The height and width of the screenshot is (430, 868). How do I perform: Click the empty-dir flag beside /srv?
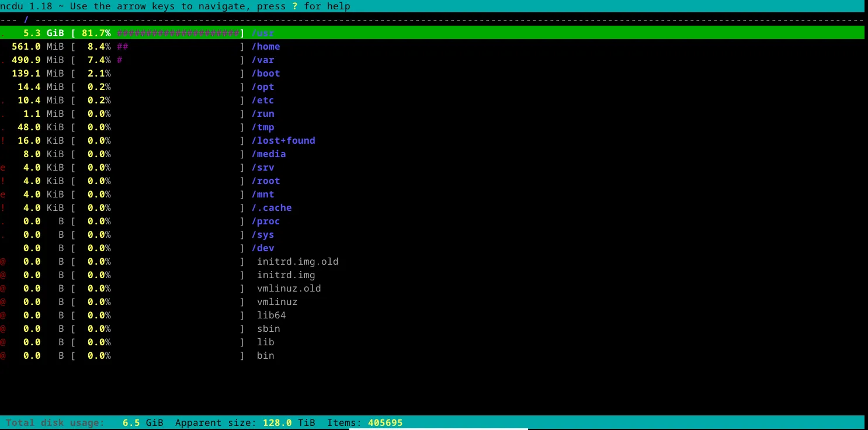pyautogui.click(x=3, y=168)
